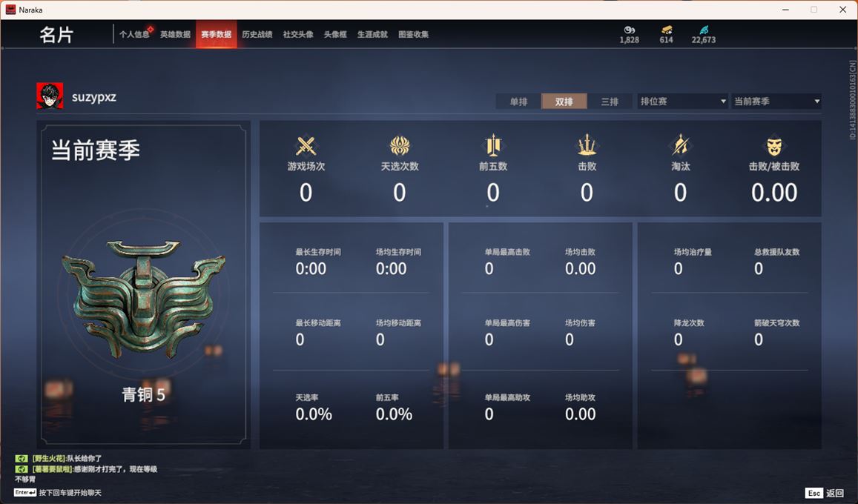Click the lotus 天选次数 icon

coord(400,146)
